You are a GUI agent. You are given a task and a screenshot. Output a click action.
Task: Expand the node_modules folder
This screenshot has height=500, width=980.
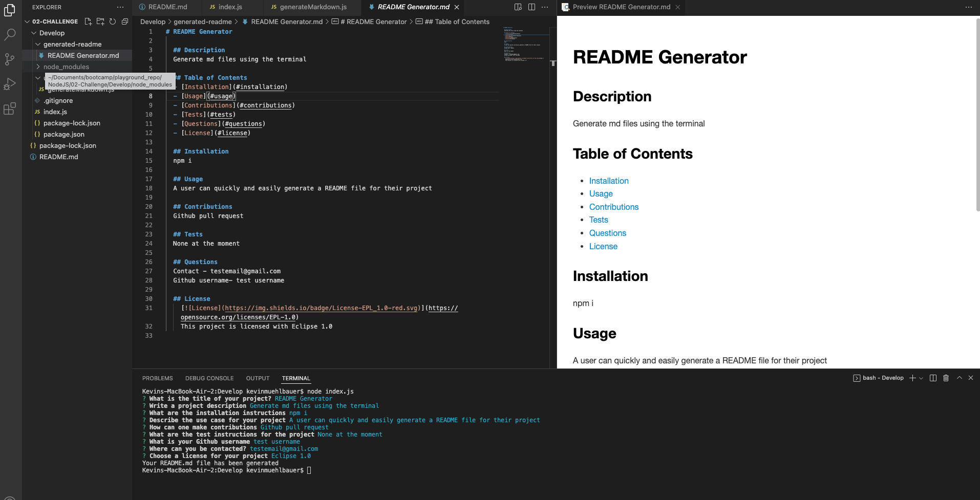[x=66, y=67]
